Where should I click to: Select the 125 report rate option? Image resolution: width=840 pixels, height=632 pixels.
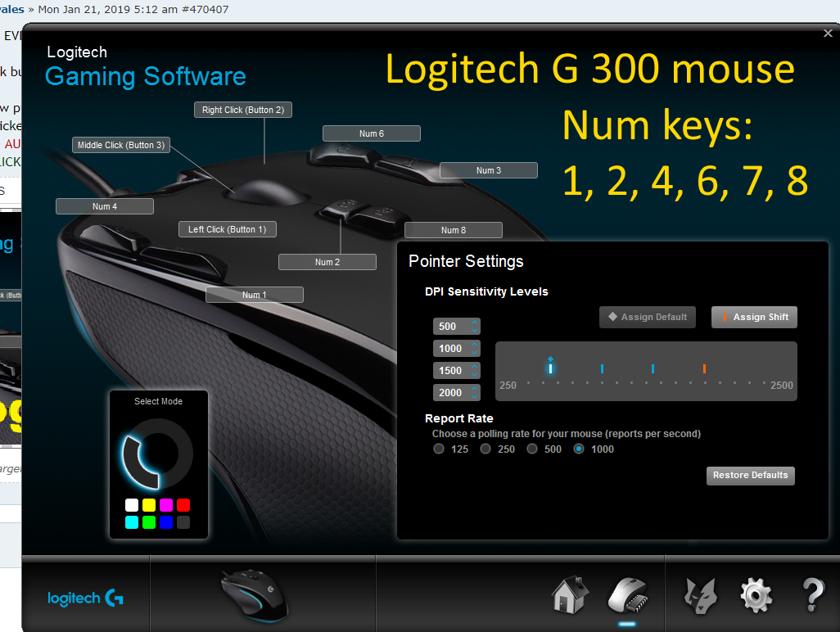click(439, 449)
